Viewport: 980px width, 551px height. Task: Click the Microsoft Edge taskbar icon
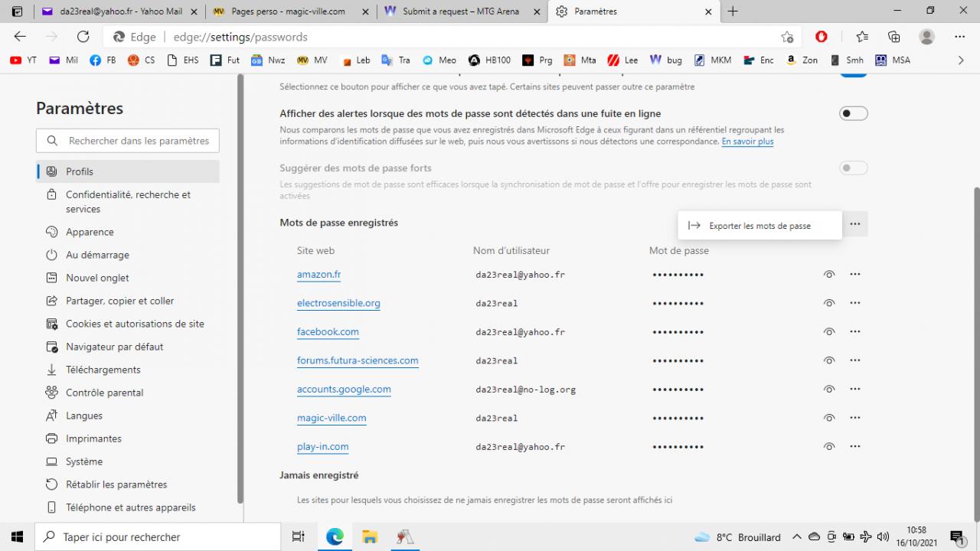pos(335,536)
